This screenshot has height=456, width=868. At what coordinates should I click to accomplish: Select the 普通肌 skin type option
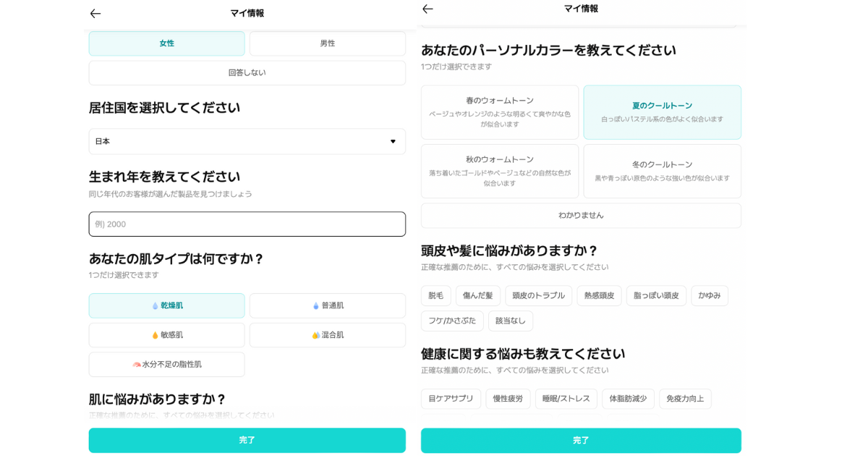coord(327,305)
